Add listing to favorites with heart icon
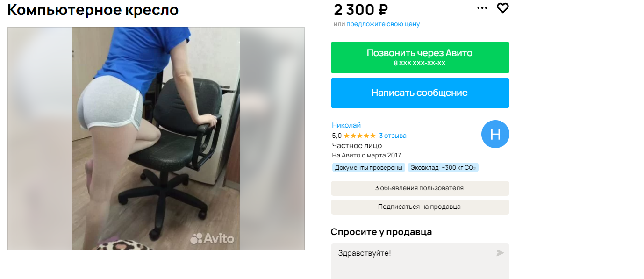This screenshot has height=279, width=644. click(x=502, y=8)
